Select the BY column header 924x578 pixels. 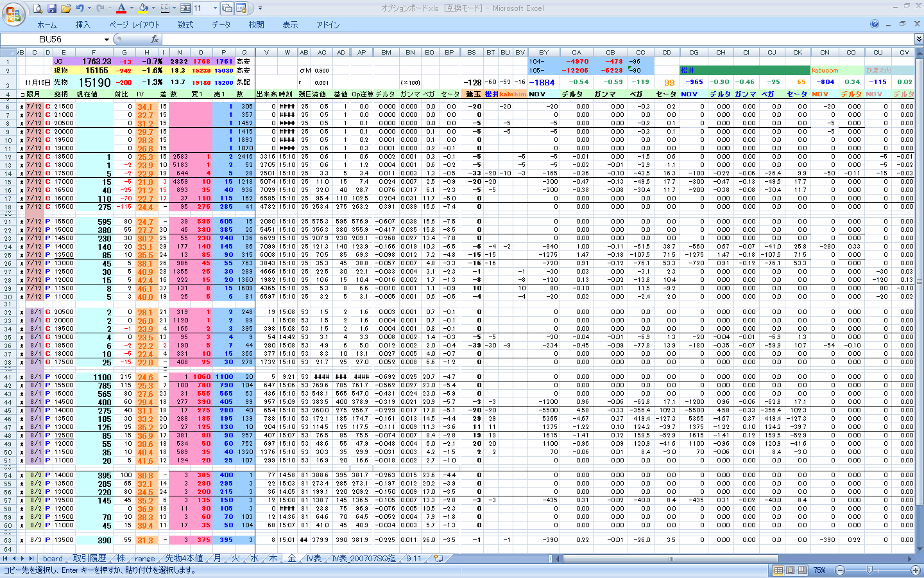click(543, 53)
